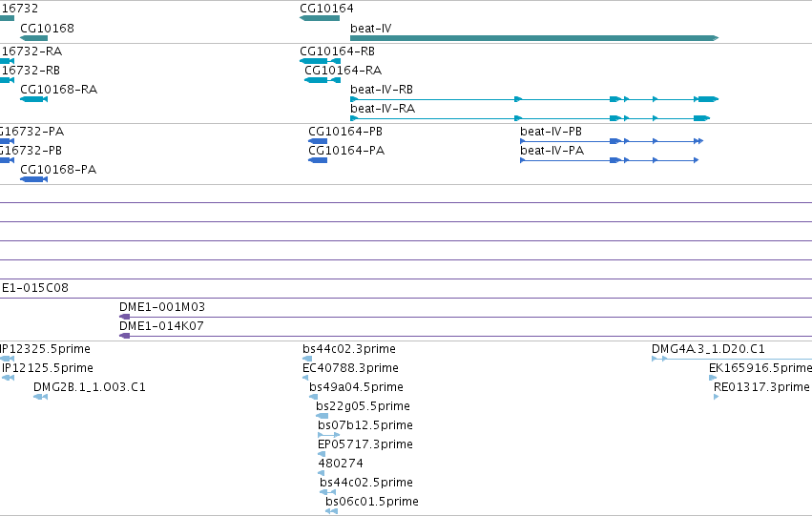Click the 480274 feature label

[x=341, y=464]
